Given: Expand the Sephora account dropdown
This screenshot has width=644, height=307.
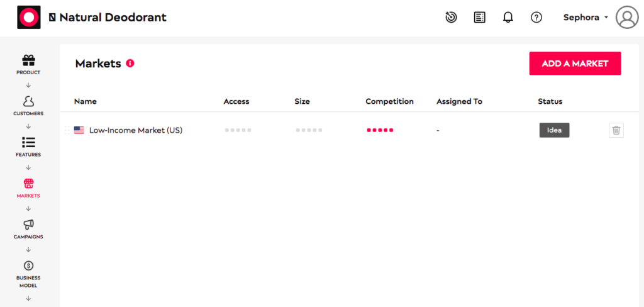Looking at the screenshot, I should click(586, 18).
